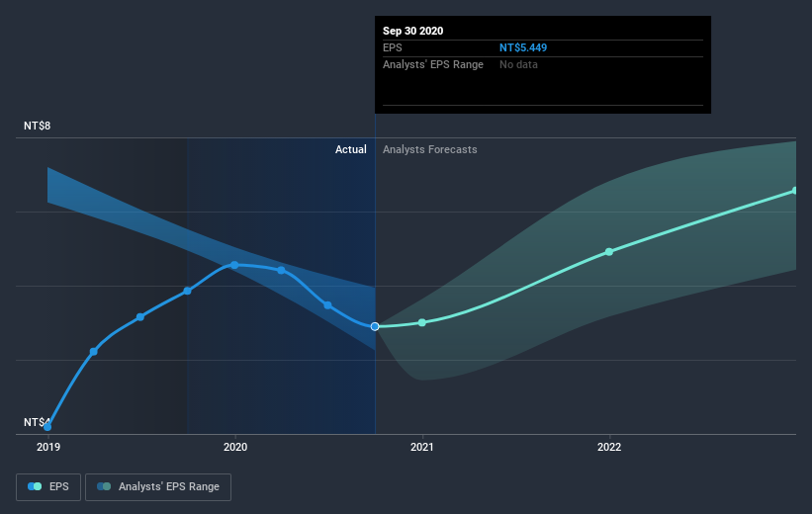The width and height of the screenshot is (812, 514).
Task: Click the 'Analysts Forecasts' section label
Action: pyautogui.click(x=430, y=149)
